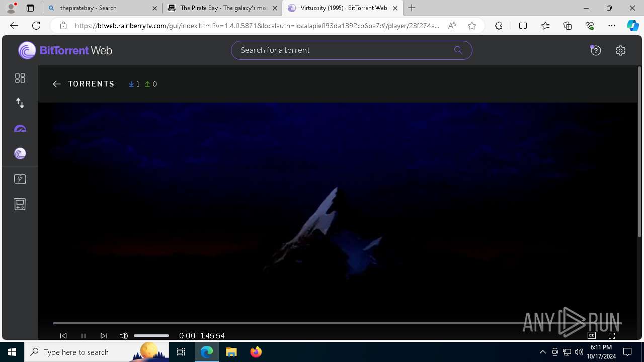This screenshot has width=644, height=362.
Task: Click the Search for a torrent field
Action: [352, 50]
